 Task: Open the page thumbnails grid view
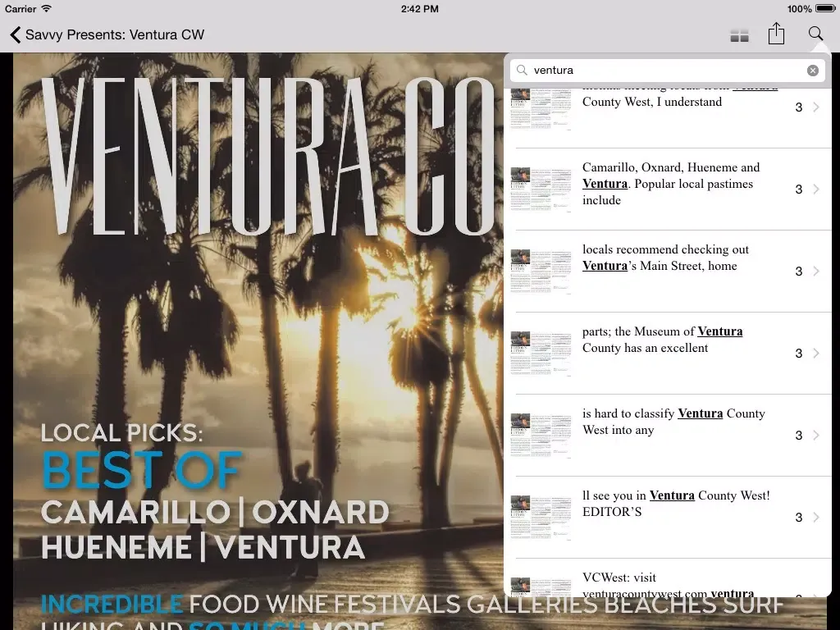739,36
